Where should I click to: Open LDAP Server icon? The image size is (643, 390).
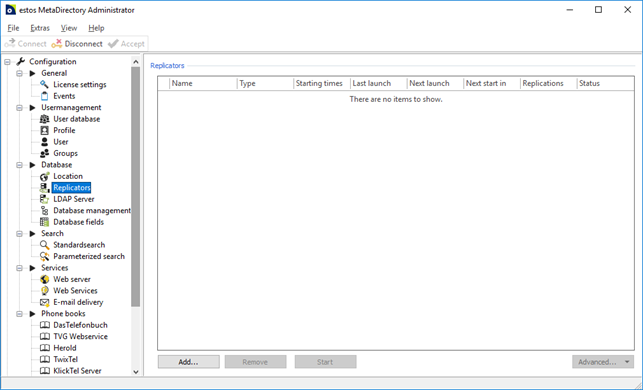[44, 199]
